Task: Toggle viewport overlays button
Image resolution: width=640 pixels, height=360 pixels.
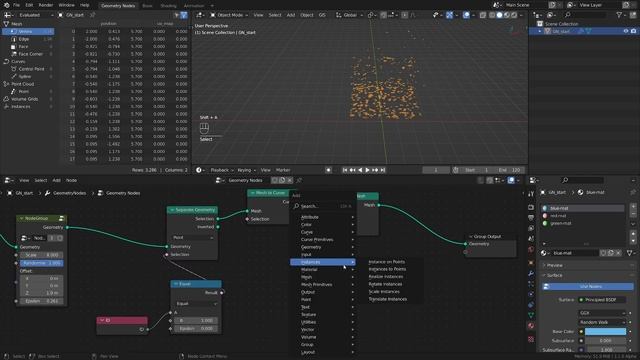Action: click(x=466, y=15)
